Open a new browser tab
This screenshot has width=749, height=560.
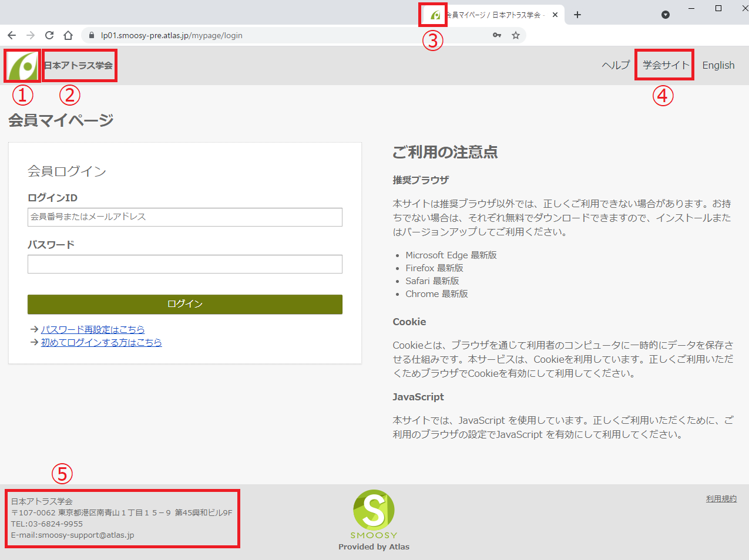click(x=577, y=15)
